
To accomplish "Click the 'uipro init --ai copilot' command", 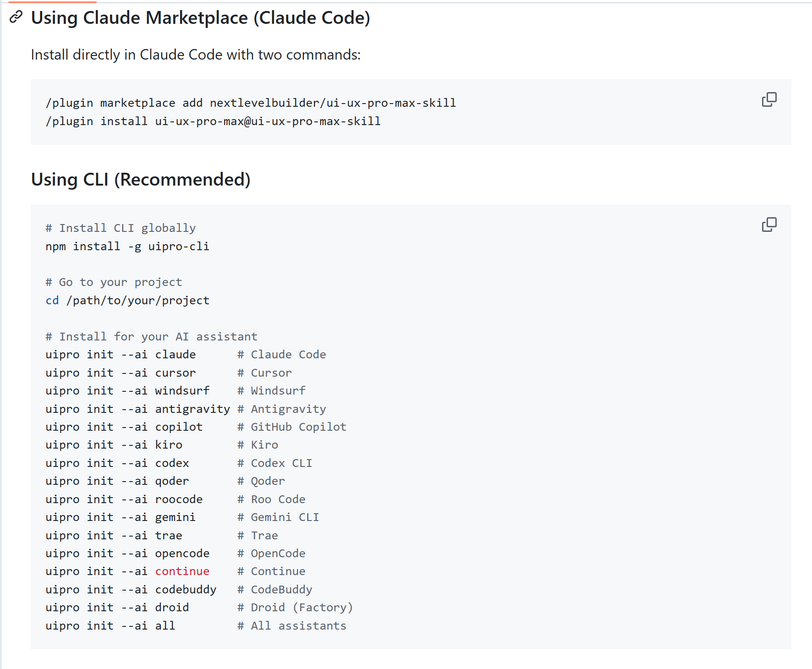I will point(124,427).
